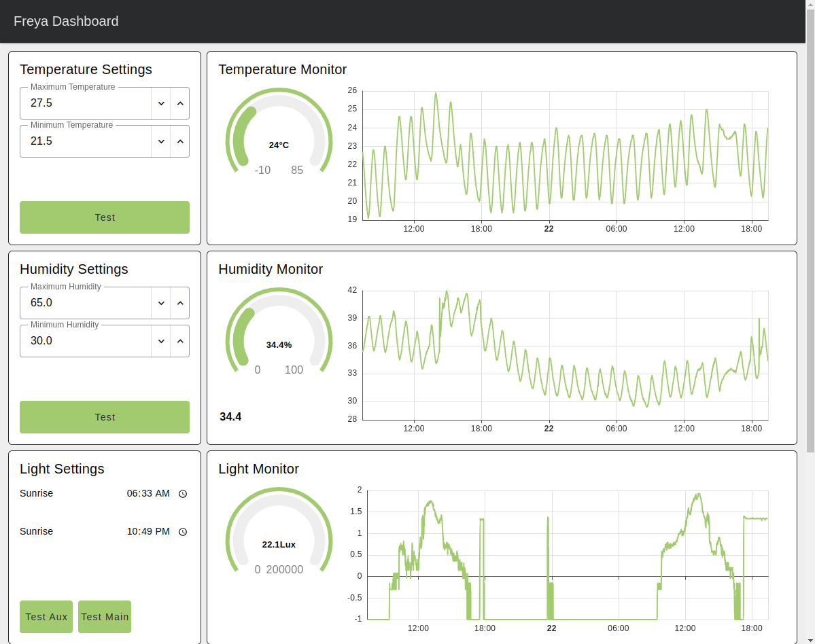Increment Minimum Temperature with the up arrow

[x=180, y=141]
